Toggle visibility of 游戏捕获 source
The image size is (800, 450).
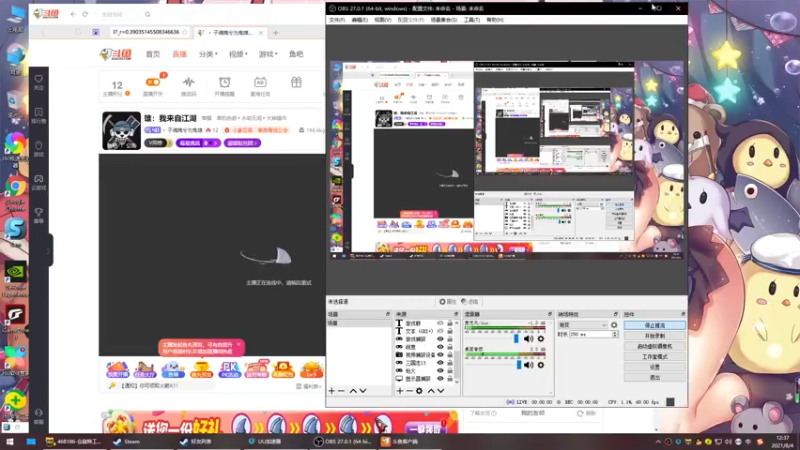click(x=440, y=339)
